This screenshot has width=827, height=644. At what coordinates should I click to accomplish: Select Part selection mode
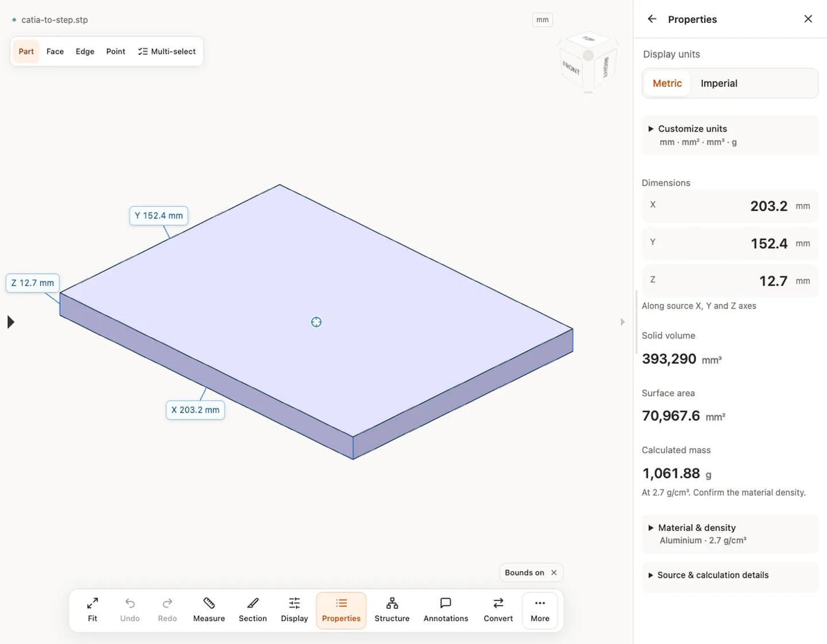coord(26,51)
